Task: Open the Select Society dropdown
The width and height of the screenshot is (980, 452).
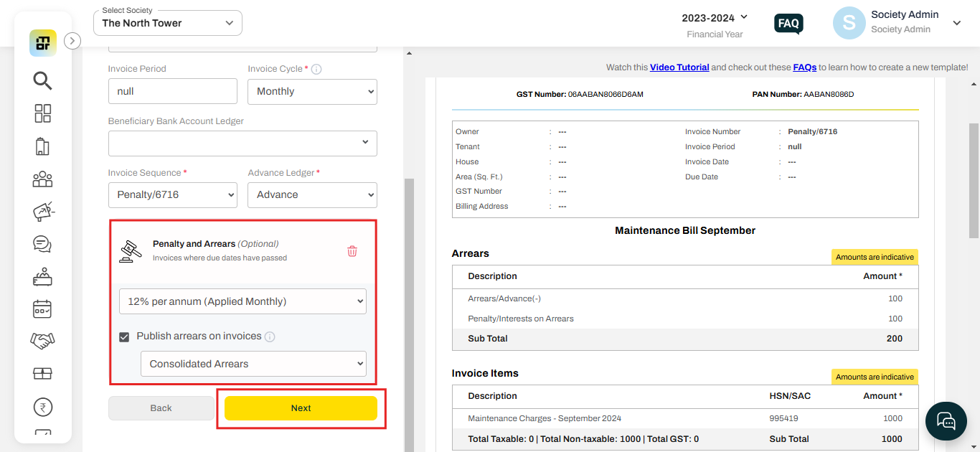Action: (x=167, y=23)
